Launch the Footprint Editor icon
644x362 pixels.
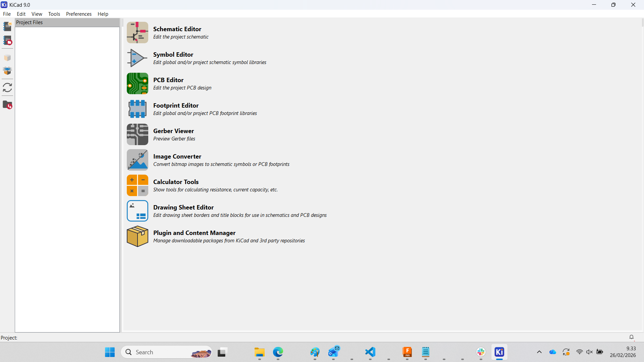137,109
